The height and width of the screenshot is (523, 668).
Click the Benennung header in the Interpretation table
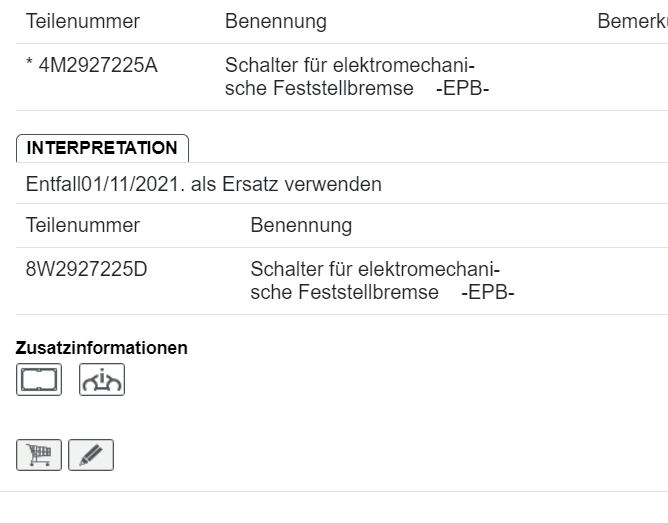pos(301,225)
